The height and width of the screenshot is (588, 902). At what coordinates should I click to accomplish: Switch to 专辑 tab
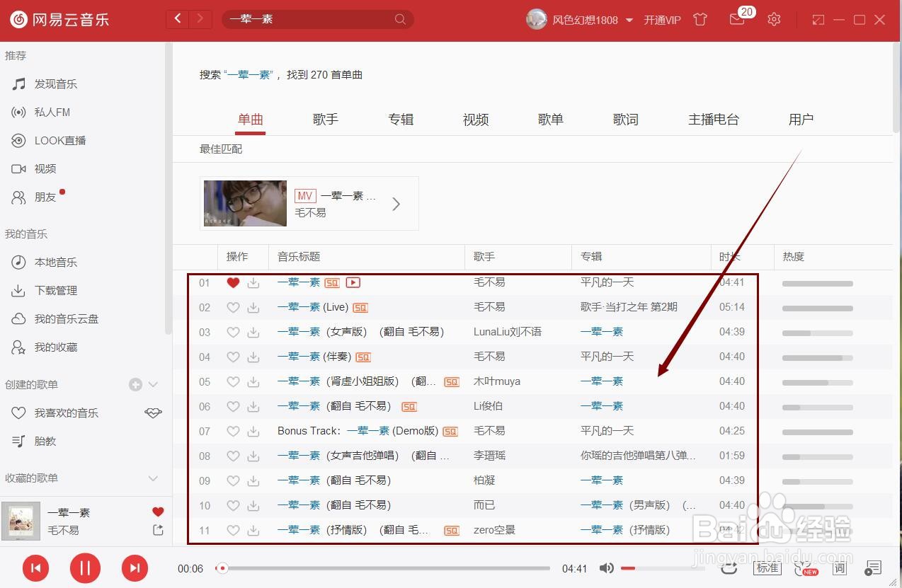(401, 120)
